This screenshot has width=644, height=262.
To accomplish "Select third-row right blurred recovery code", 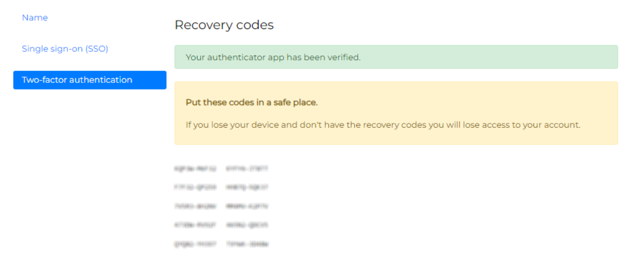I will pos(247,206).
